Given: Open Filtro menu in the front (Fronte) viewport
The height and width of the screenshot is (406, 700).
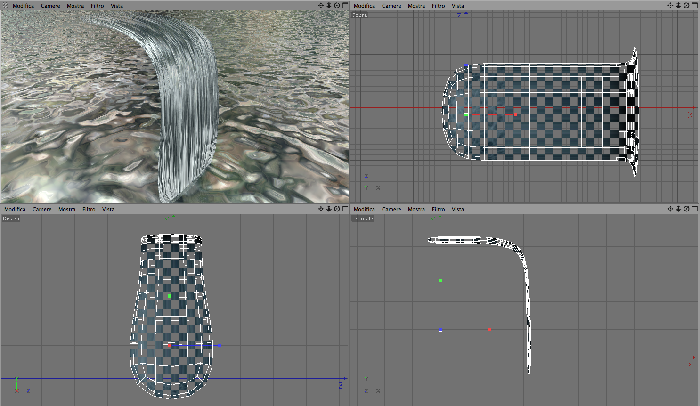Looking at the screenshot, I should pos(438,209).
